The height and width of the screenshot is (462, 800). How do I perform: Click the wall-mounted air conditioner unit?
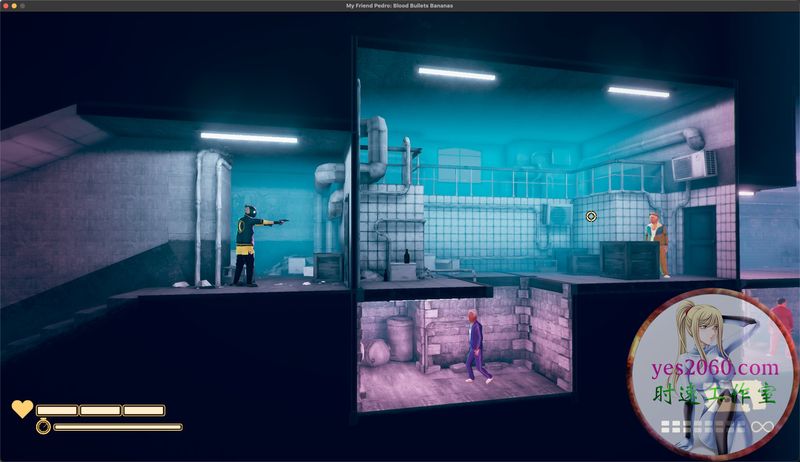(693, 166)
